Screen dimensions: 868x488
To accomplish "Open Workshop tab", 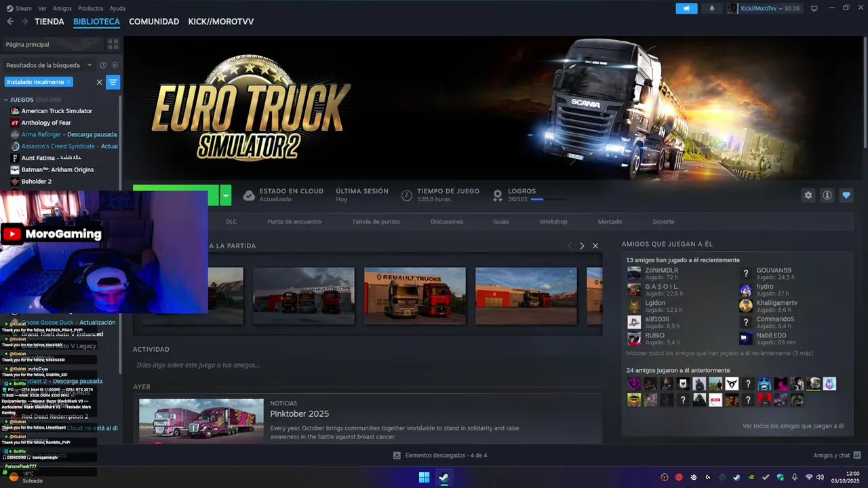I will [x=553, y=222].
